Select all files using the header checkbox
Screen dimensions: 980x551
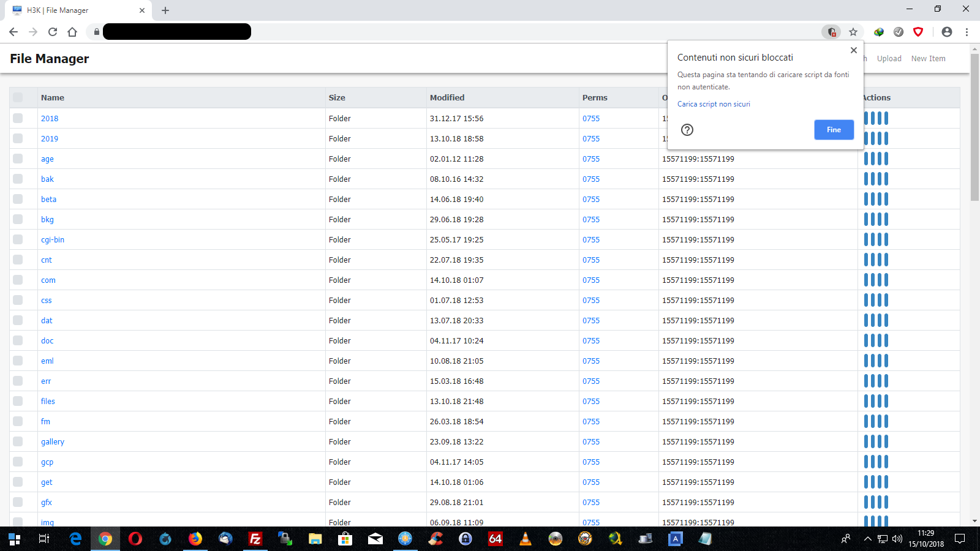[x=17, y=97]
